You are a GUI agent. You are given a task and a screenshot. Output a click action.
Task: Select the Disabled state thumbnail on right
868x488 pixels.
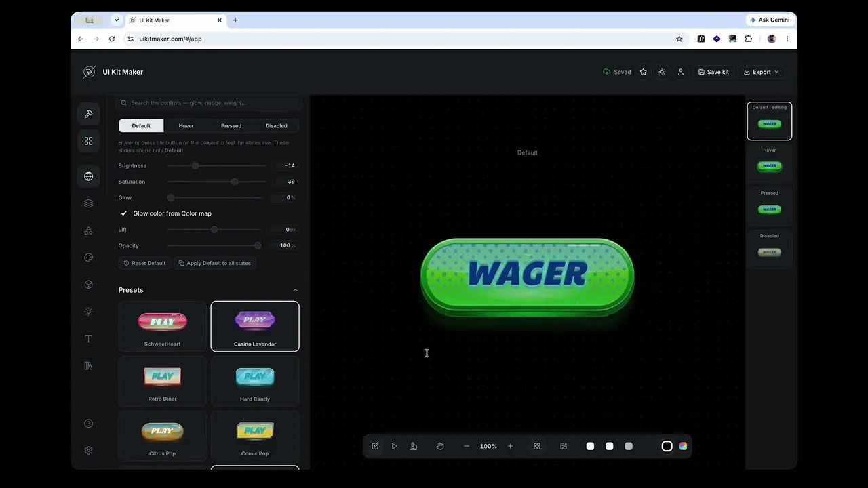point(770,249)
